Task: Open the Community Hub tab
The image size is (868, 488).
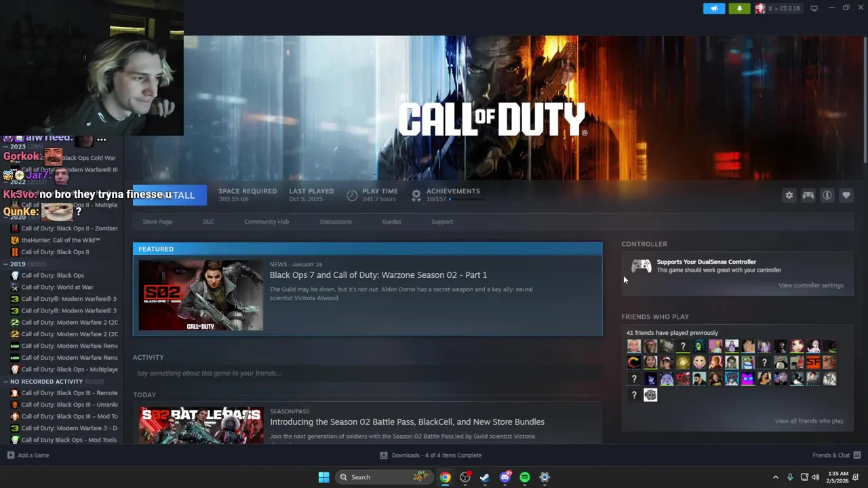Action: [267, 222]
